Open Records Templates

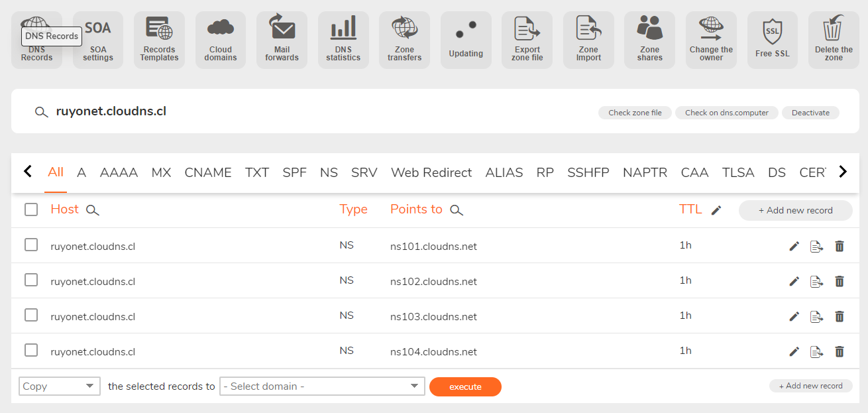click(x=159, y=40)
